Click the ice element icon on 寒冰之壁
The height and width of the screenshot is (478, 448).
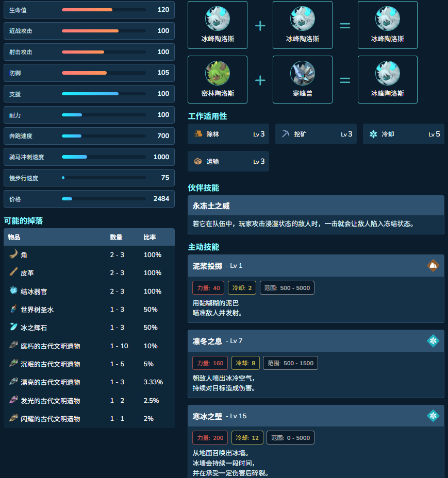click(x=433, y=416)
